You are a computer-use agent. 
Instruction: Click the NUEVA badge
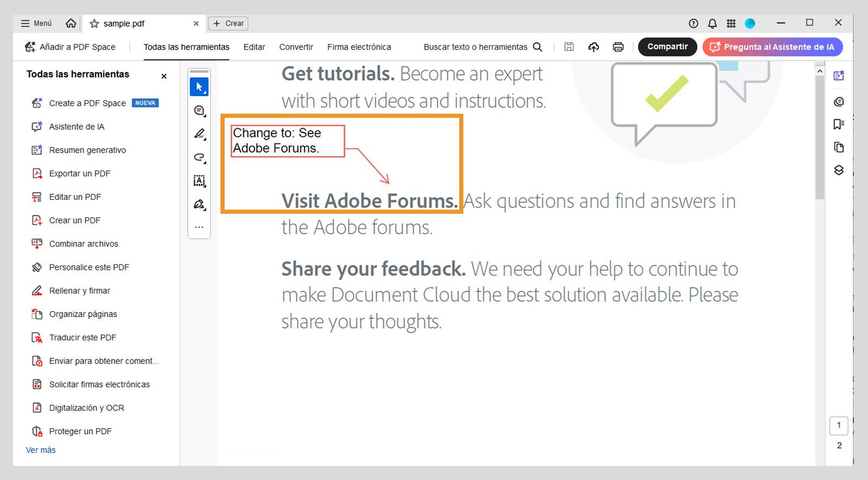tap(145, 103)
